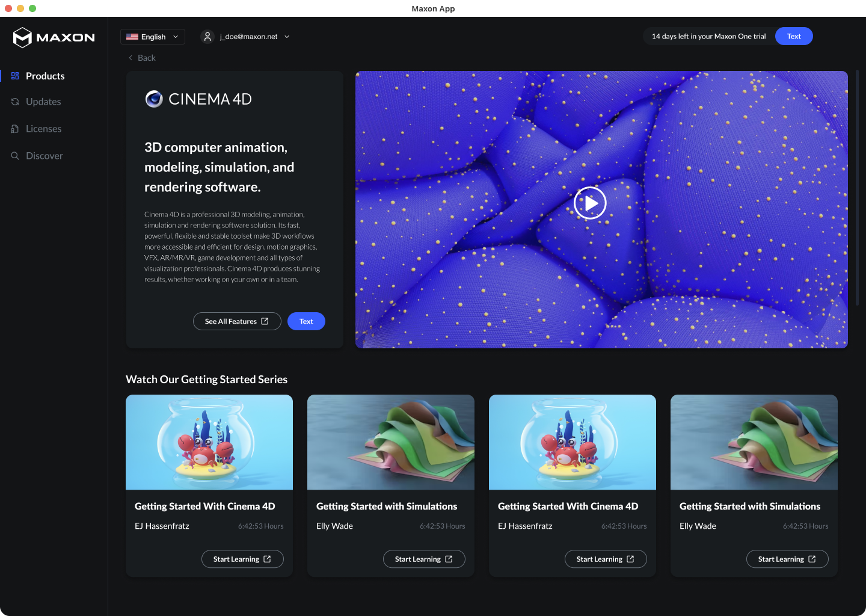The height and width of the screenshot is (616, 866).
Task: Click the See All Features button
Action: (x=237, y=321)
